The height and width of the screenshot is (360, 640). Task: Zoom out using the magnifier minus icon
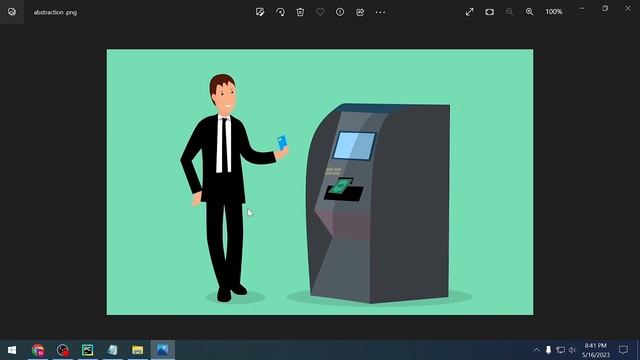click(509, 12)
